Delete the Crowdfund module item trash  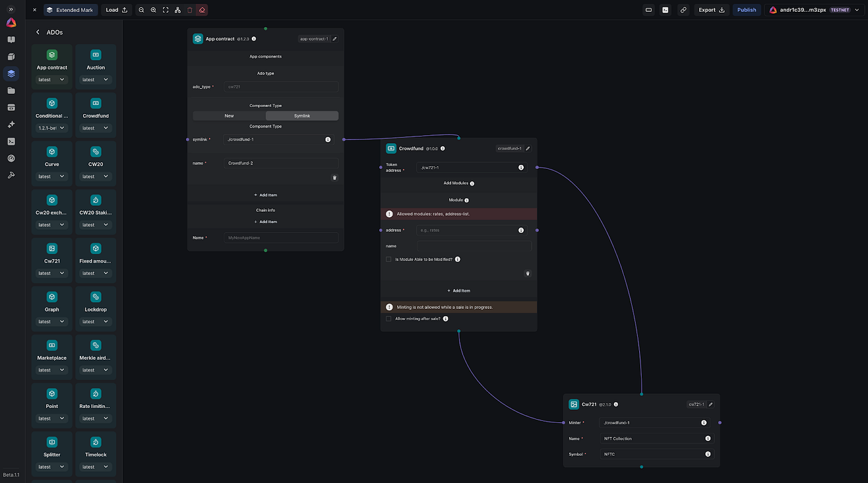tap(528, 273)
